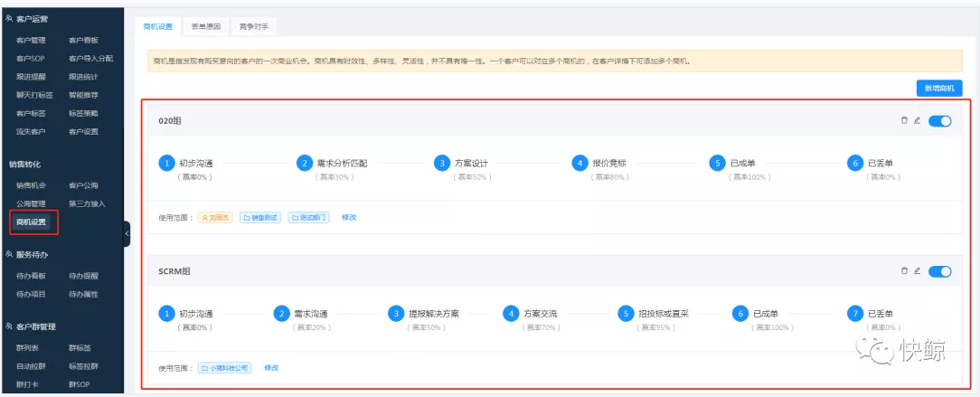Open 客户管理 in sidebar

click(31, 40)
